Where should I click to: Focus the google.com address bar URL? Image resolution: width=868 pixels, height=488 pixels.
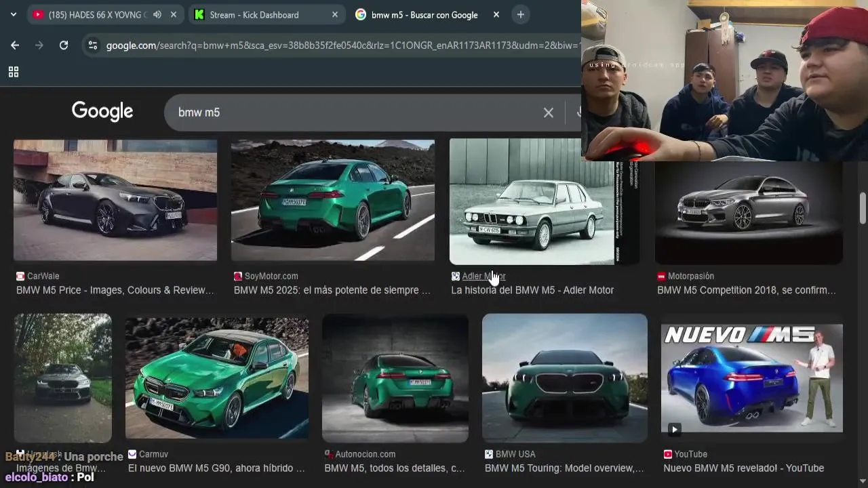342,45
